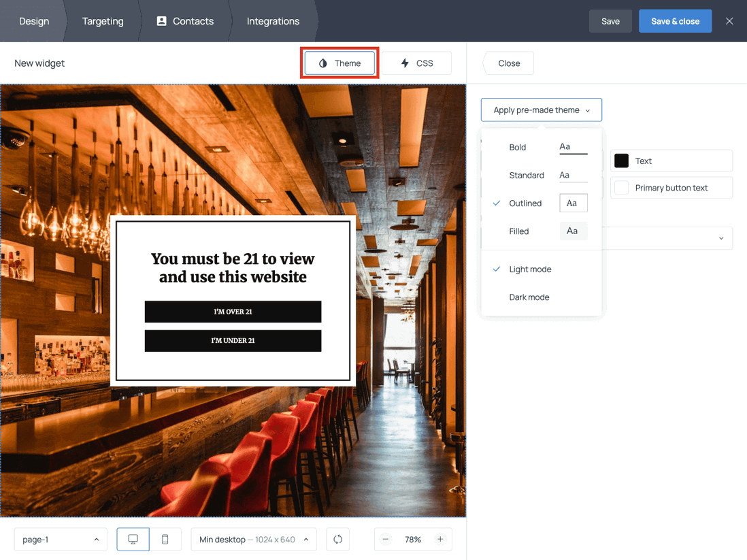Click the Save & close button

point(675,20)
